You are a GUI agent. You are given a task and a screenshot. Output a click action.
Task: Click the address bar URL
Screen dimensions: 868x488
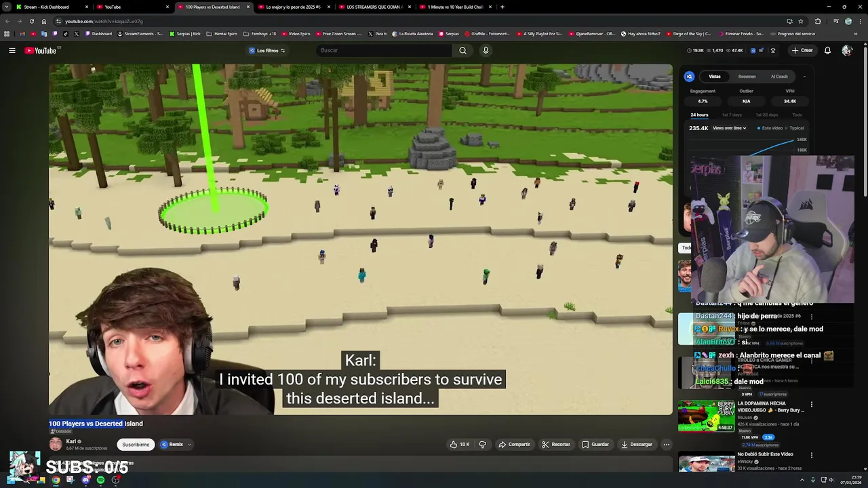coord(104,21)
